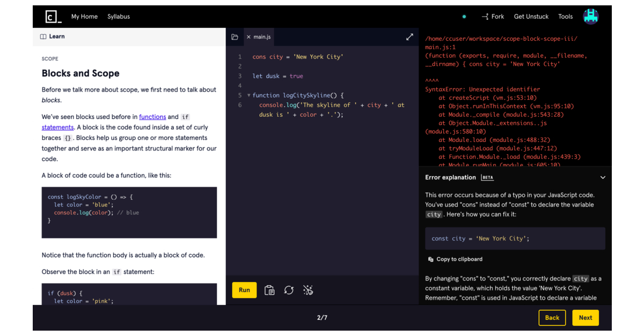Expand the code editor to fullscreen
Screen dimensions: 644x336
coord(409,37)
